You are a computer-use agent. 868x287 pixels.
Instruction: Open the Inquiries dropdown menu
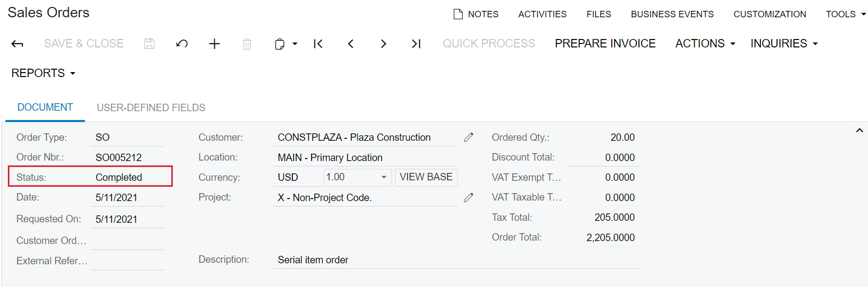click(784, 43)
